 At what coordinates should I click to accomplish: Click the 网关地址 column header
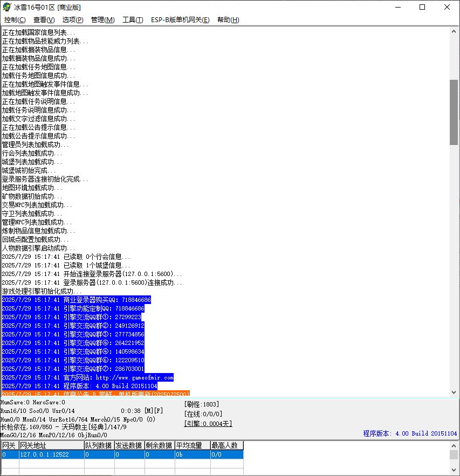coord(52,445)
